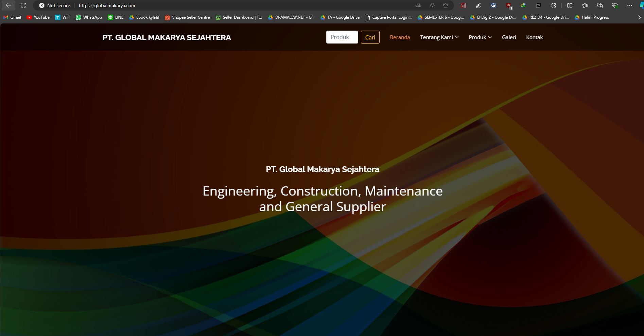Start Read aloud from the address bar

[x=432, y=5]
